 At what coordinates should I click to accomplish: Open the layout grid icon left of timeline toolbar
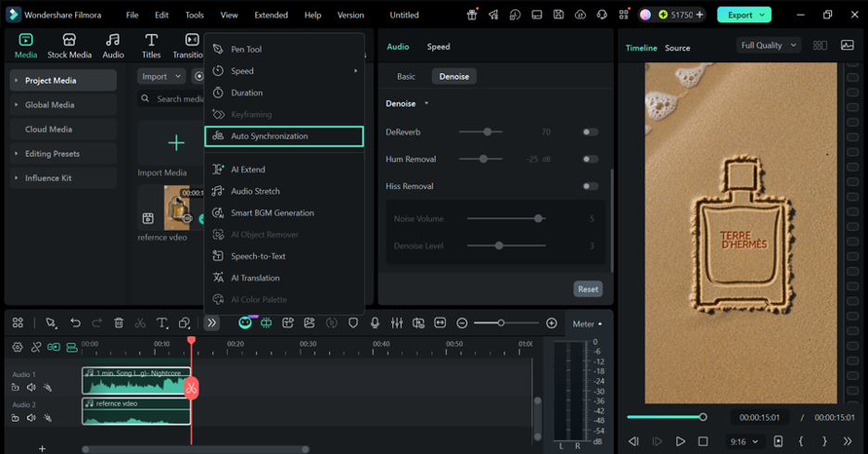pos(18,323)
